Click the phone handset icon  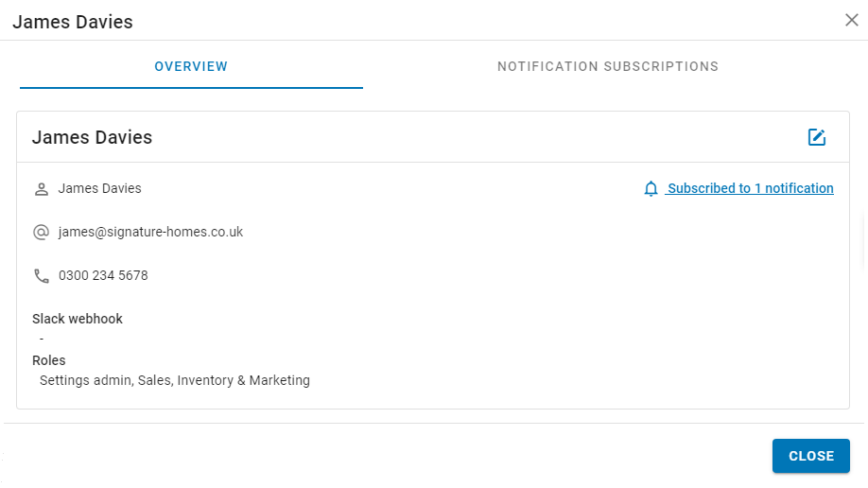[x=42, y=276]
